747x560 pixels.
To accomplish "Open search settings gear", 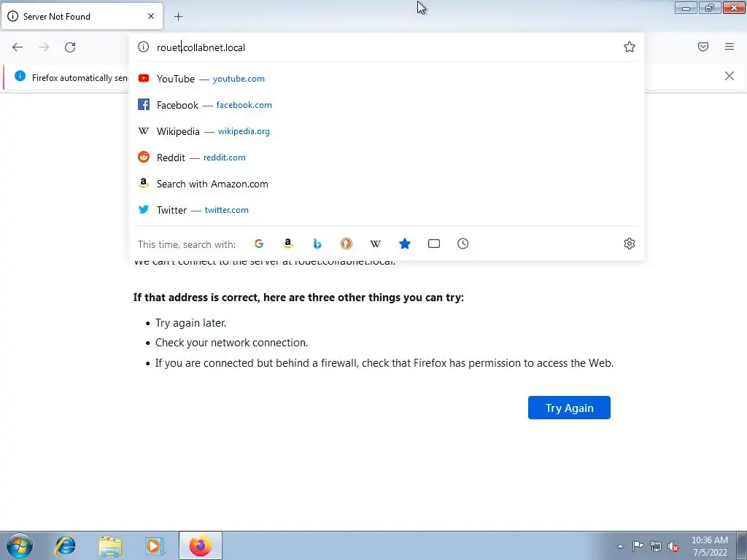I will pos(630,244).
